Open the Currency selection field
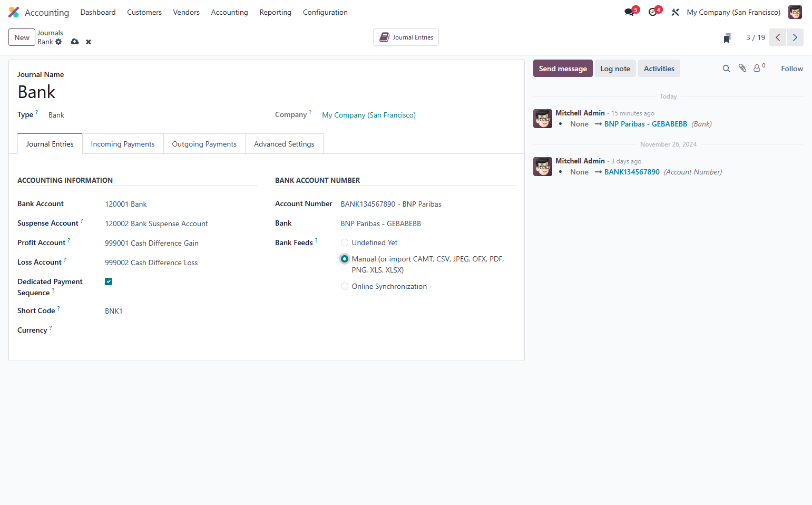 click(x=181, y=331)
